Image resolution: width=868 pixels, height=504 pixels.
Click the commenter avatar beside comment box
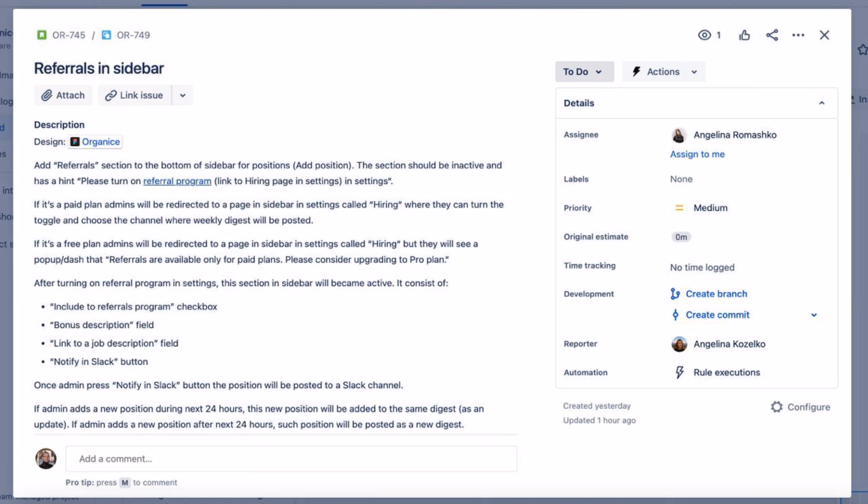(46, 459)
